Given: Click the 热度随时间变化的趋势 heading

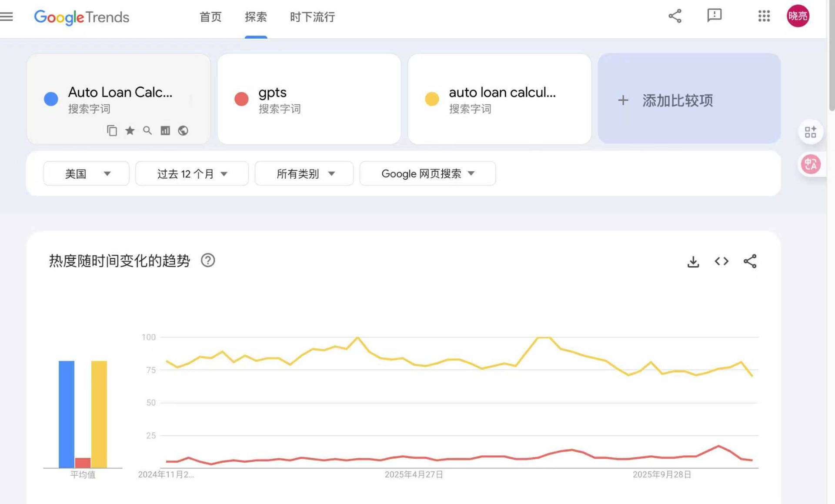Looking at the screenshot, I should pyautogui.click(x=120, y=261).
